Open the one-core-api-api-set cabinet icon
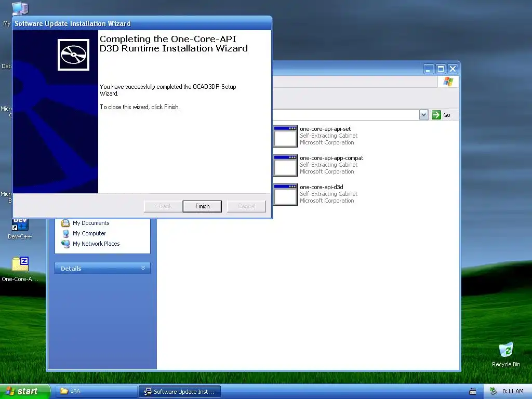 (x=285, y=136)
